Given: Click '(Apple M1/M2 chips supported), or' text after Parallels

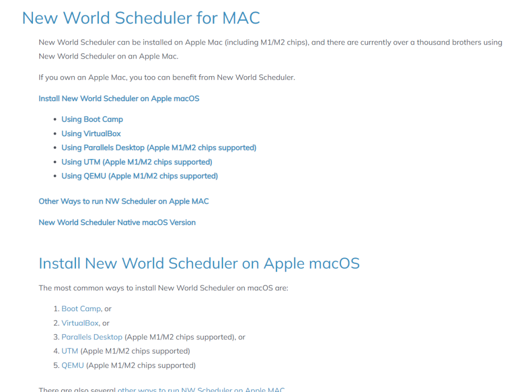Looking at the screenshot, I should point(185,337).
